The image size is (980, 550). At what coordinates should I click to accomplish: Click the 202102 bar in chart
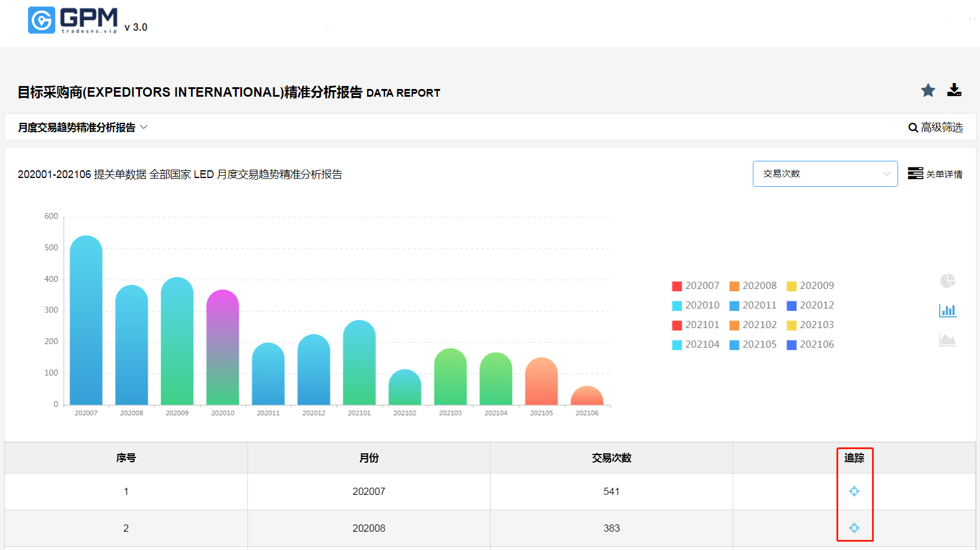(405, 387)
